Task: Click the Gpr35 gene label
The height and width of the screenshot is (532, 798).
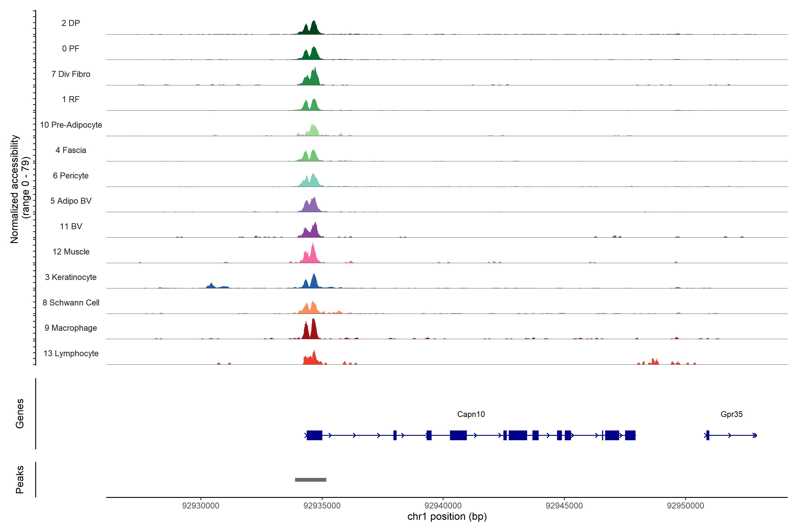Action: (731, 414)
